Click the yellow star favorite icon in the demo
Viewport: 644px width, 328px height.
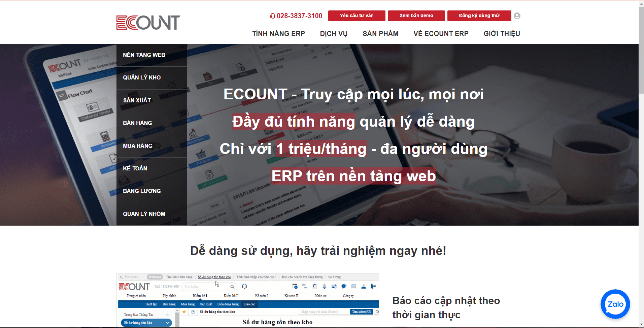pos(184,312)
